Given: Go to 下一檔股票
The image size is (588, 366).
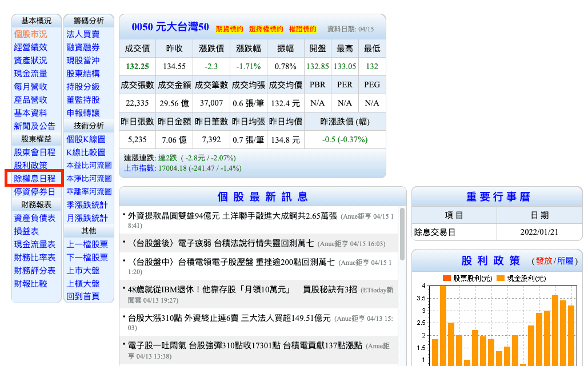Looking at the screenshot, I should point(87,257).
